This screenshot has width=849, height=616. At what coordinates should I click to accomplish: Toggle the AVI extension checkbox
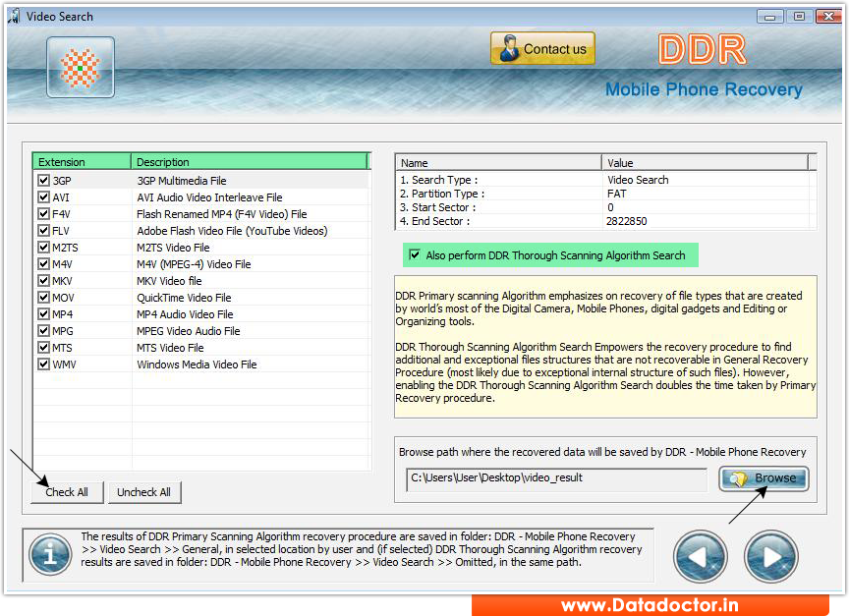44,197
